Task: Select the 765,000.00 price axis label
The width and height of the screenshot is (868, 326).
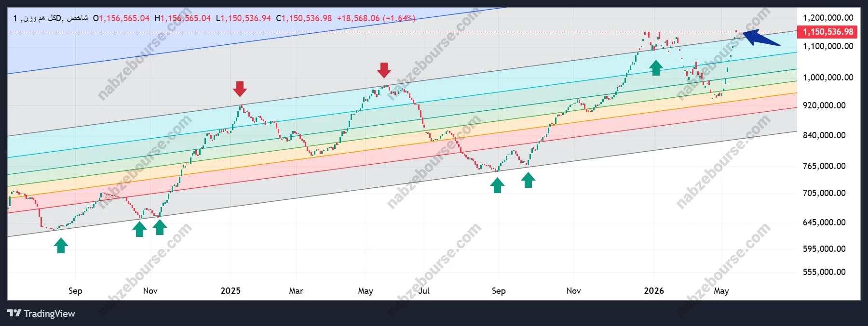Action: click(x=824, y=166)
